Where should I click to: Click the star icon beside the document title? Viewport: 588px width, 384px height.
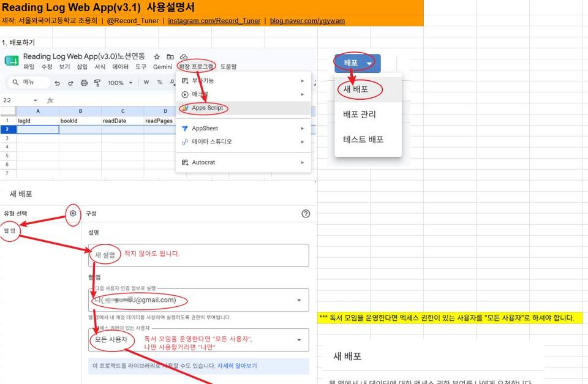pyautogui.click(x=157, y=56)
